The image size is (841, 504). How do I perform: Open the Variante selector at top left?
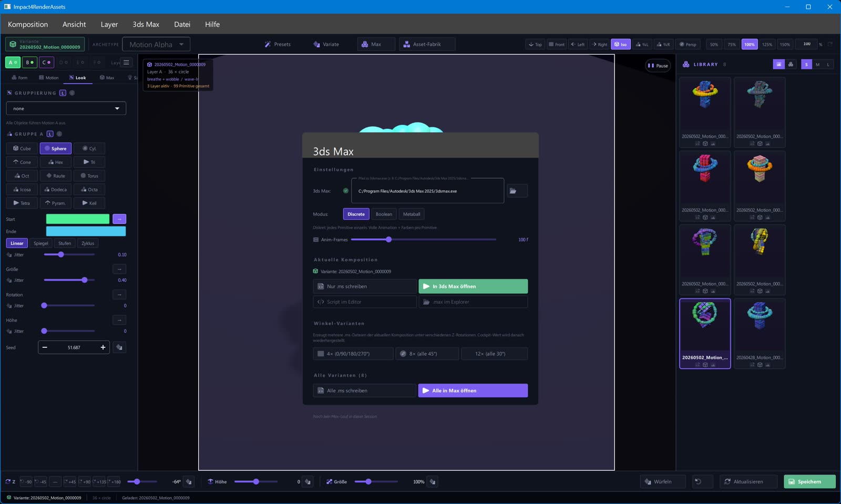coord(45,44)
